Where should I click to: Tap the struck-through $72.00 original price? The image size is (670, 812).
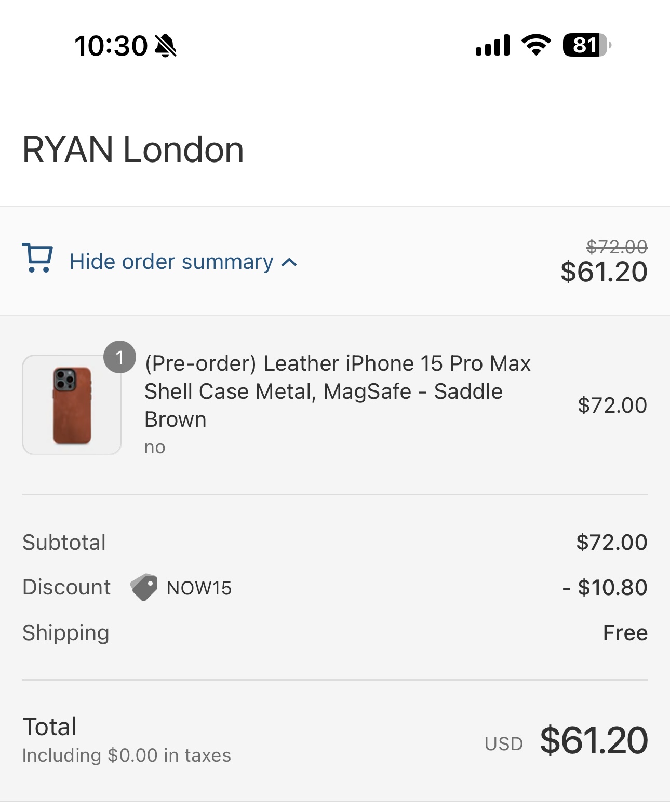(617, 247)
